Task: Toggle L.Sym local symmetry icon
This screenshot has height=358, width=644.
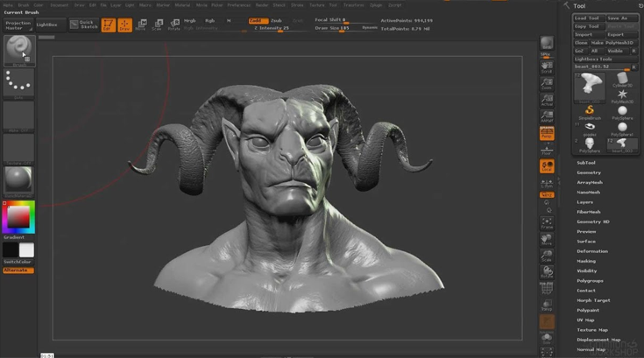Action: click(x=547, y=183)
